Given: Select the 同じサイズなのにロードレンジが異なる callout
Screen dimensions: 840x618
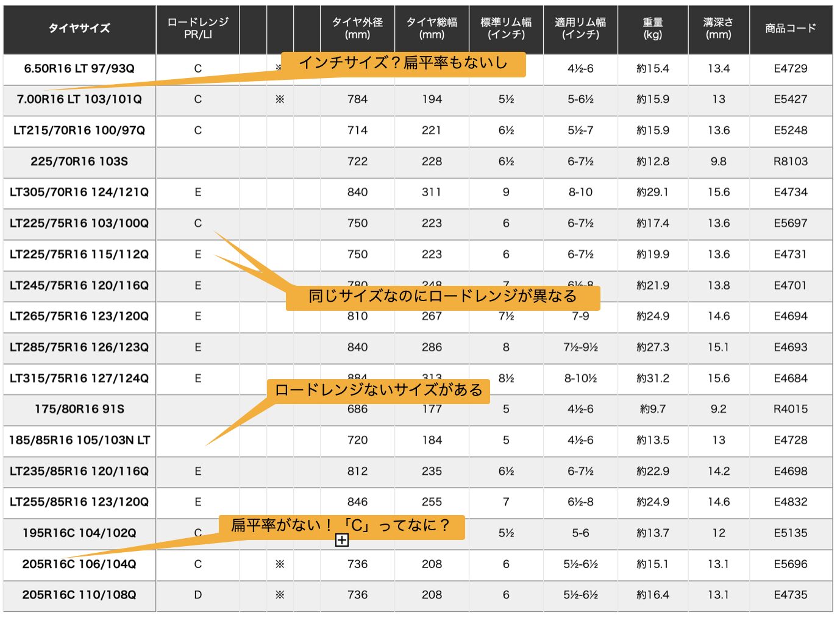Looking at the screenshot, I should click(443, 297).
